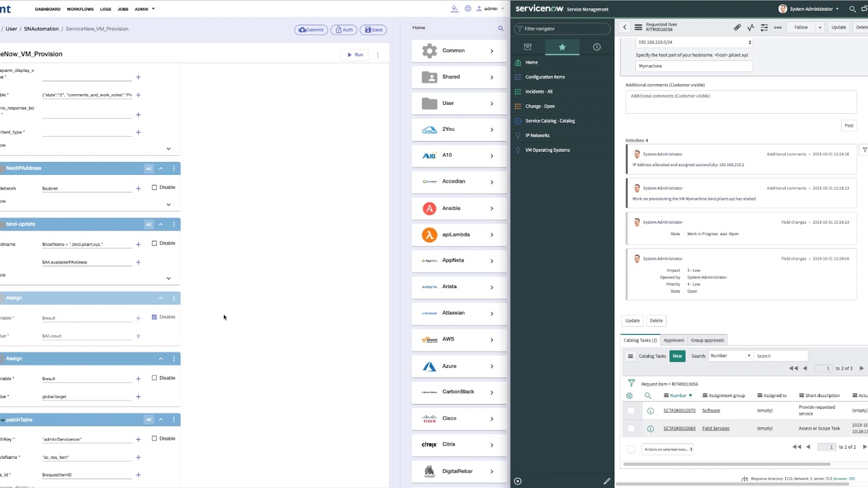Open the Cisco integration category
The image size is (868, 488).
coord(459,419)
